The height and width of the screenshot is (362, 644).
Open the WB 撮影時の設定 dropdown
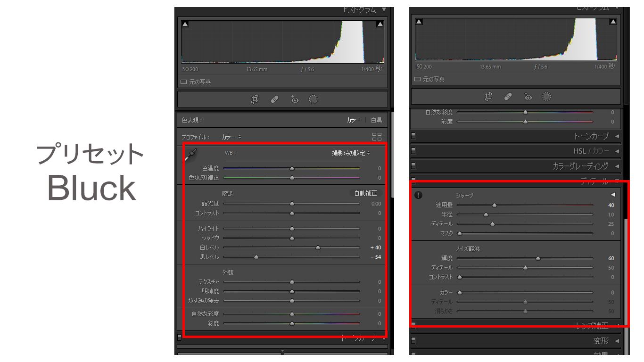[351, 153]
